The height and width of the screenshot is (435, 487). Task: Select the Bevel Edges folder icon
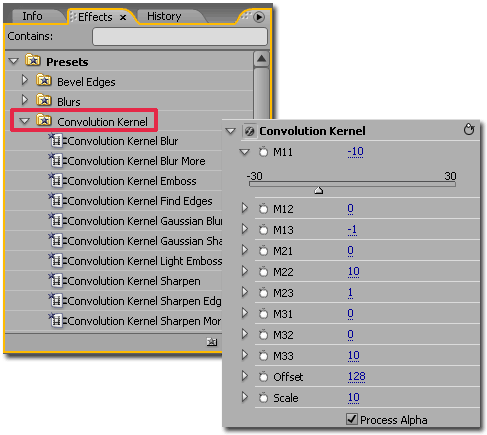pyautogui.click(x=44, y=80)
